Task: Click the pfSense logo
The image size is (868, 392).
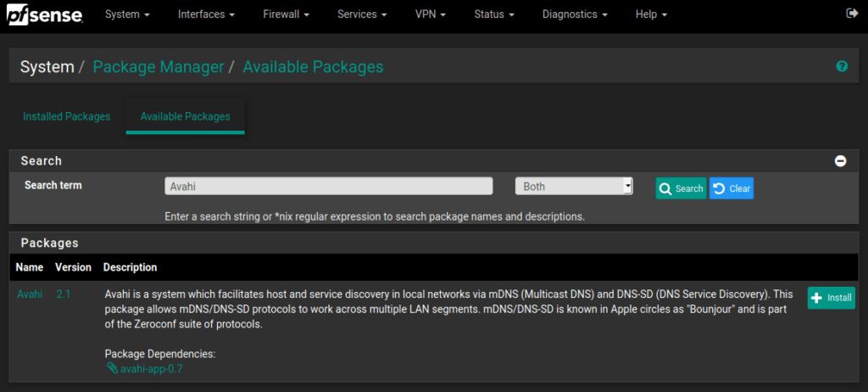Action: coord(45,14)
